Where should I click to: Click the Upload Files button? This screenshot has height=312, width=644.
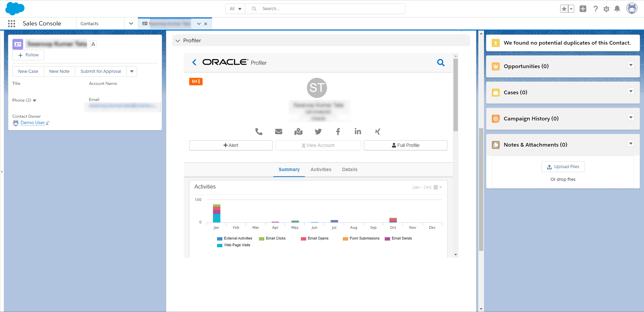(563, 167)
